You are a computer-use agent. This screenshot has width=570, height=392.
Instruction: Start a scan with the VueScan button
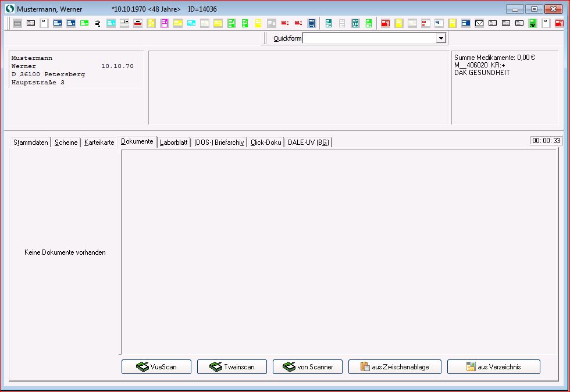click(x=156, y=367)
